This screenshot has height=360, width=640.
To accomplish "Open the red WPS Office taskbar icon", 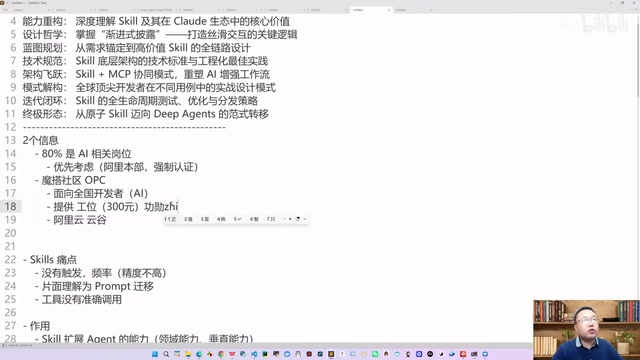I will 232,354.
